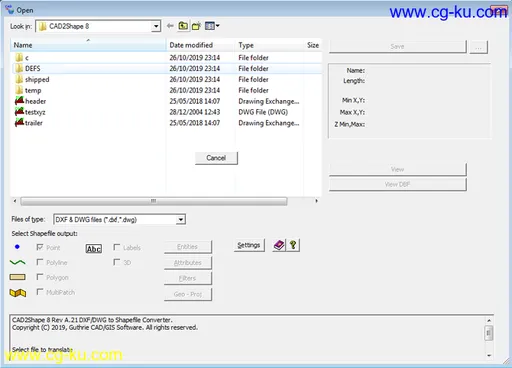Go up one folder level icon

(x=183, y=26)
